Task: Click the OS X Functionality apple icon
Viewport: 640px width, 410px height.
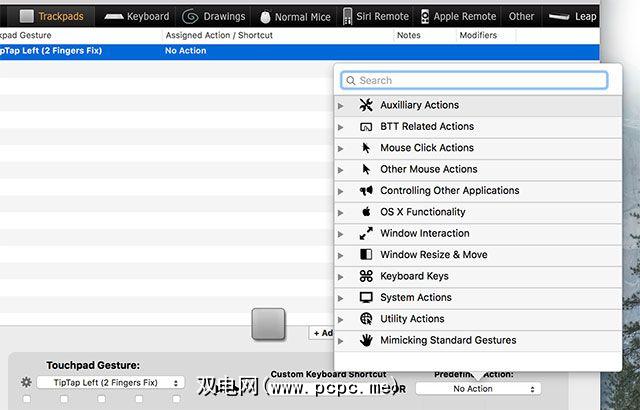Action: coord(366,212)
